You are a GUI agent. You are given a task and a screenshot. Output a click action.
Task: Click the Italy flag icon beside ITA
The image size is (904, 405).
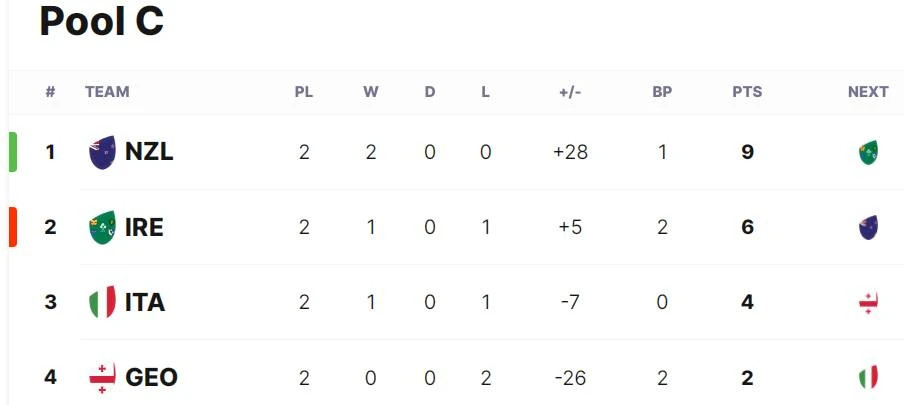click(x=102, y=302)
